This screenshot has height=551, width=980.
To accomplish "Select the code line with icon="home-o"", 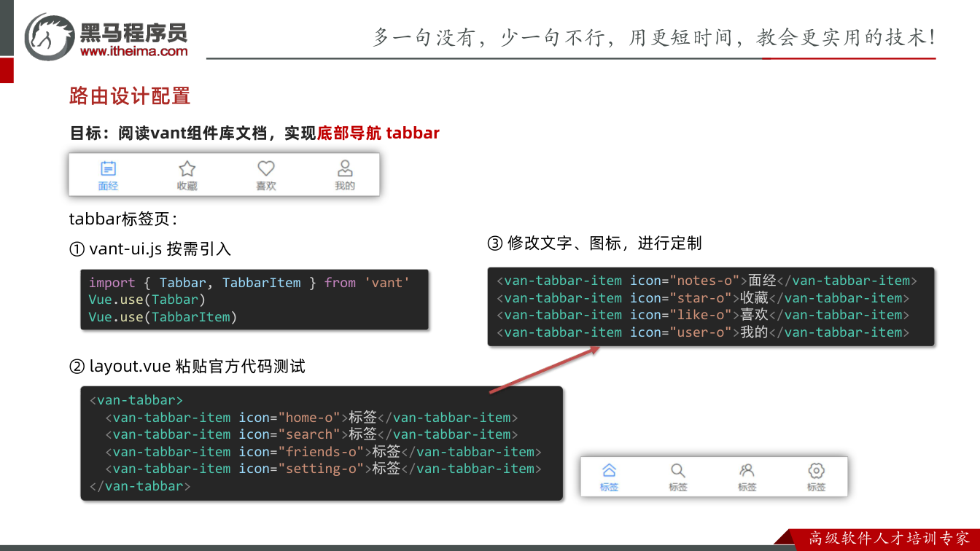I will pyautogui.click(x=311, y=418).
